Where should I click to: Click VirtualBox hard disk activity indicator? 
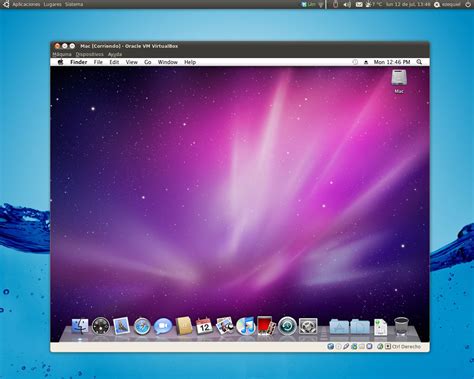(330, 347)
